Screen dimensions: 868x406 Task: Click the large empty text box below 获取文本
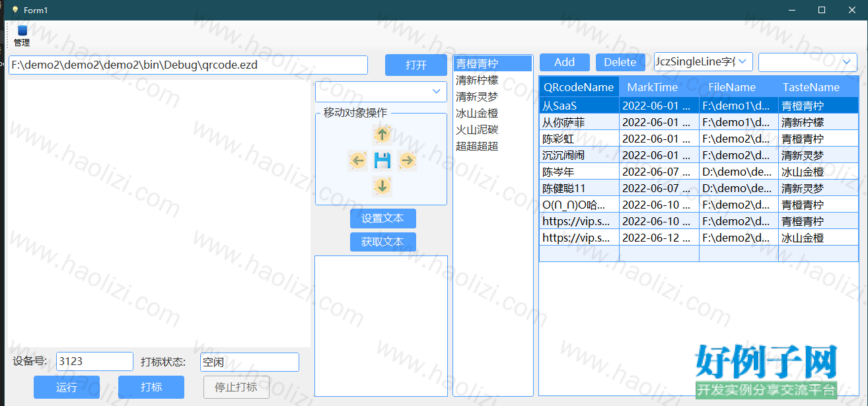pyautogui.click(x=381, y=326)
